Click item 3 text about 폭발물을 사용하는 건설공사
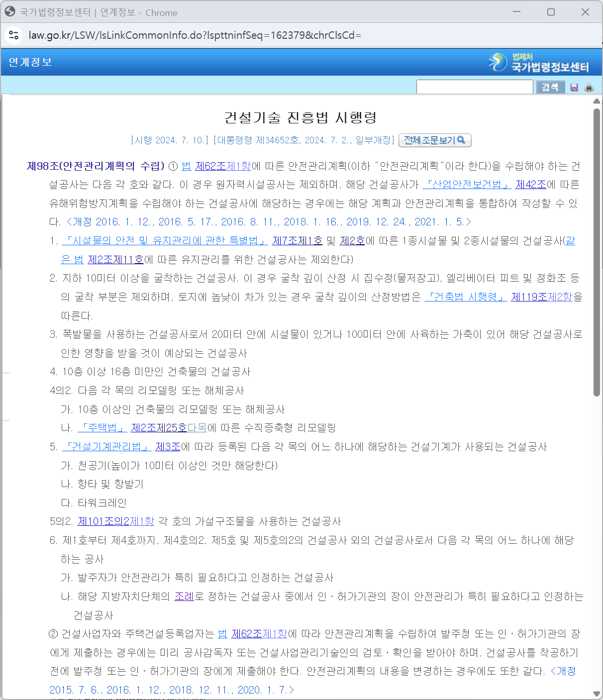Image resolution: width=603 pixels, height=700 pixels. pos(316,344)
